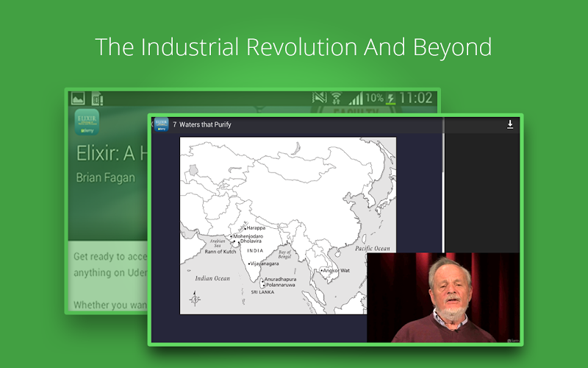Image resolution: width=588 pixels, height=368 pixels.
Task: Tap the Dholavira label on the map
Action: pos(251,241)
